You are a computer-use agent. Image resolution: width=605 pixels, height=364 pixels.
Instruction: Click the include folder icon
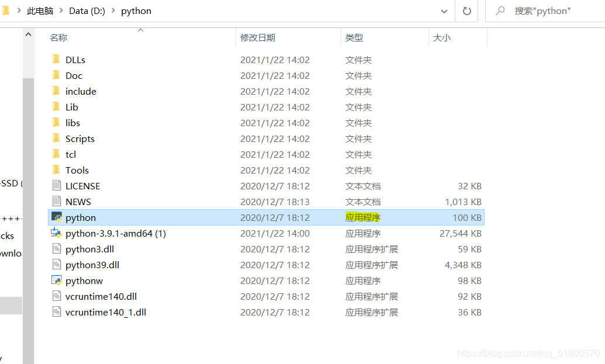tap(56, 91)
